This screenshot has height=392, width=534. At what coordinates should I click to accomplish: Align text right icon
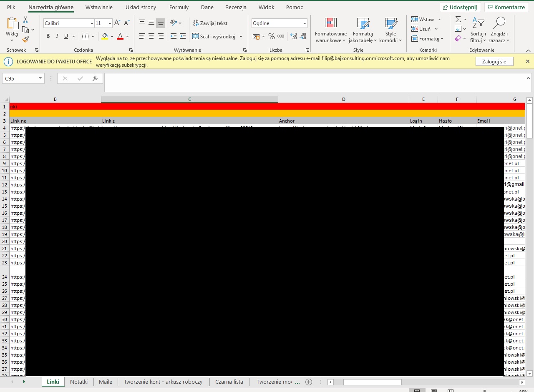[161, 36]
